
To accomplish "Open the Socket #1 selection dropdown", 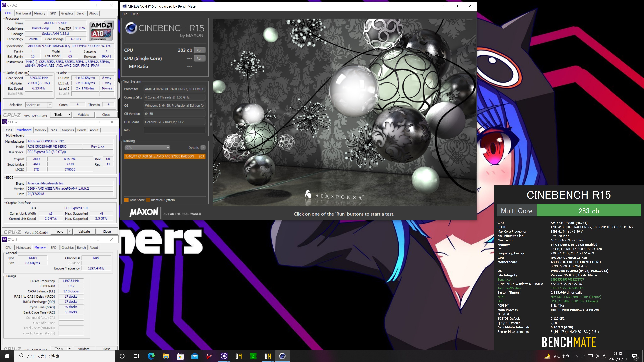I will (x=39, y=105).
